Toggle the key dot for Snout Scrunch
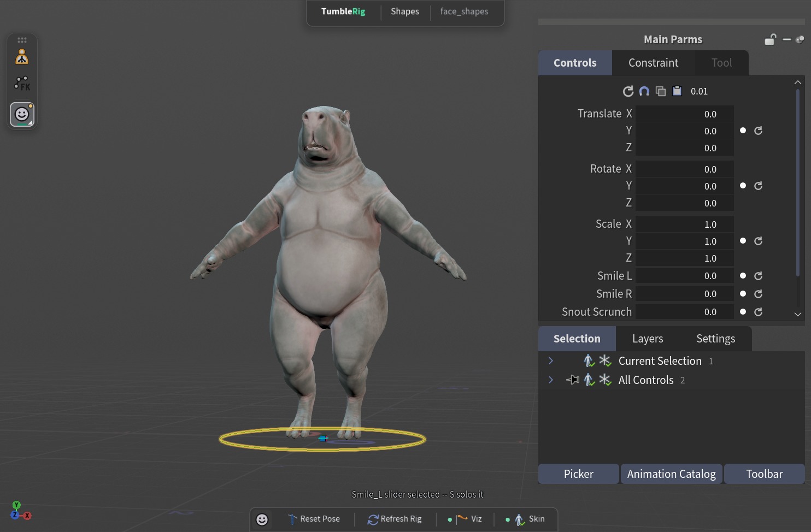Screen dimensions: 811x532 743,312
